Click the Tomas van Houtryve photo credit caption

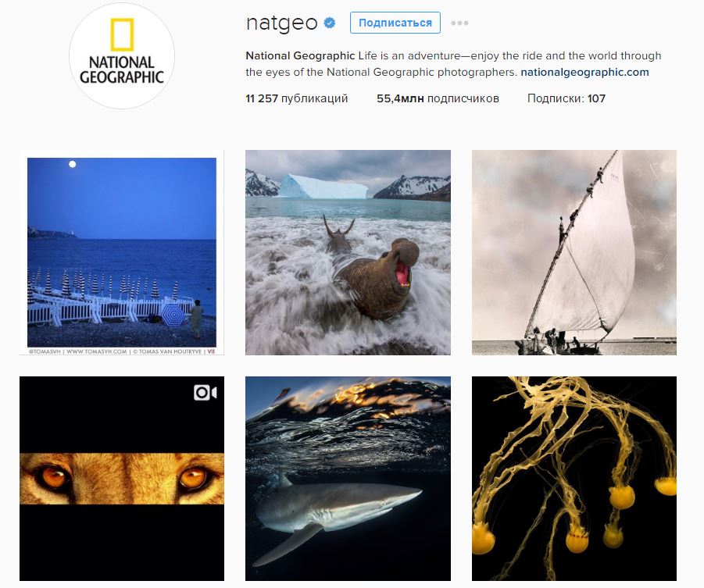122,351
